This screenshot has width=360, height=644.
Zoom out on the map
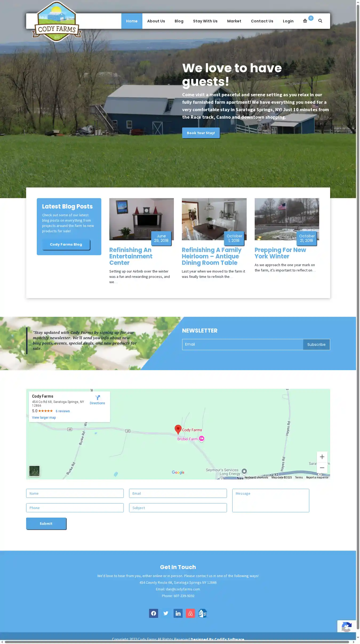pos(322,468)
